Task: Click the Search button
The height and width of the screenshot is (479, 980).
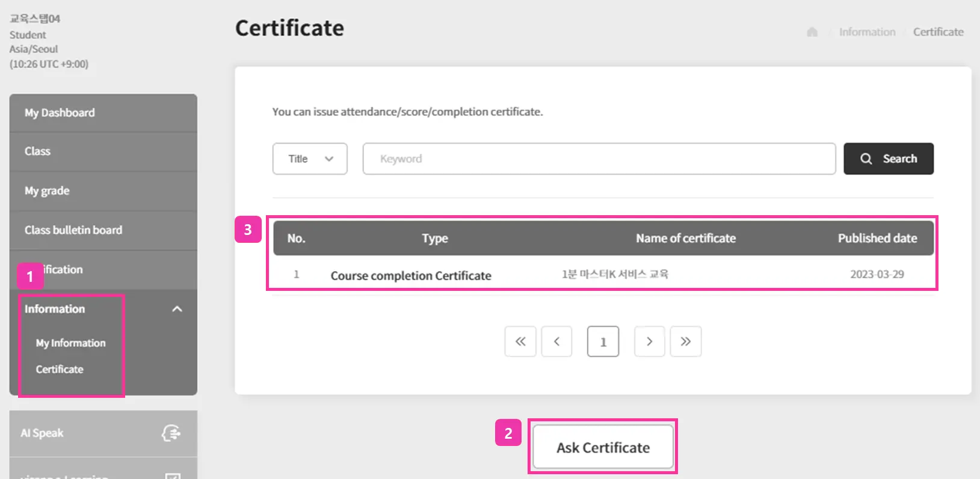Action: coord(888,159)
